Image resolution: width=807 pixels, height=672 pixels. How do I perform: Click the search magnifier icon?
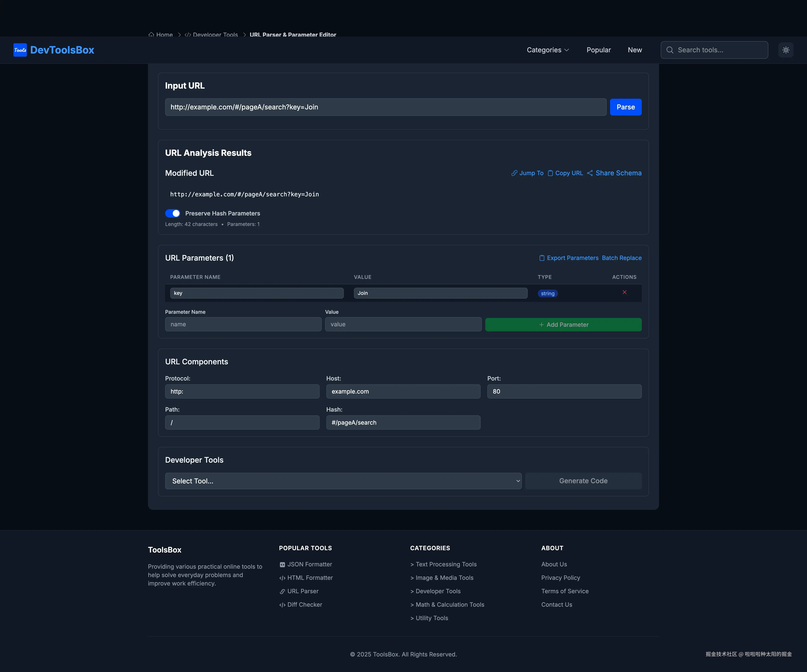(670, 50)
